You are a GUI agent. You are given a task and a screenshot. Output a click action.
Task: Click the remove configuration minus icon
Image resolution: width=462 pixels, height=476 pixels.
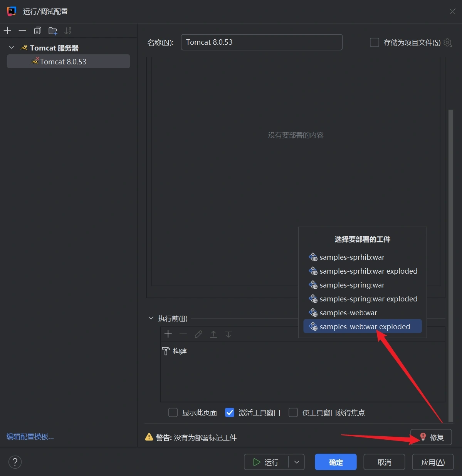pyautogui.click(x=22, y=31)
